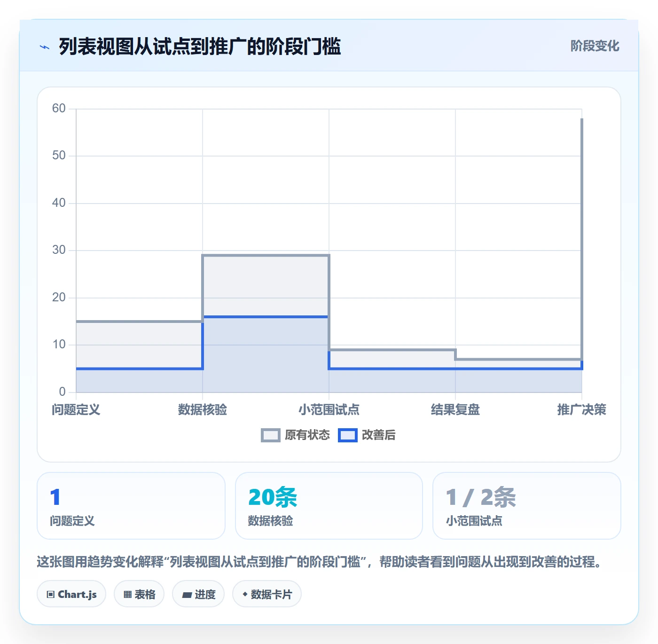
Task: Click the y-axis value 50
Action: (x=59, y=156)
